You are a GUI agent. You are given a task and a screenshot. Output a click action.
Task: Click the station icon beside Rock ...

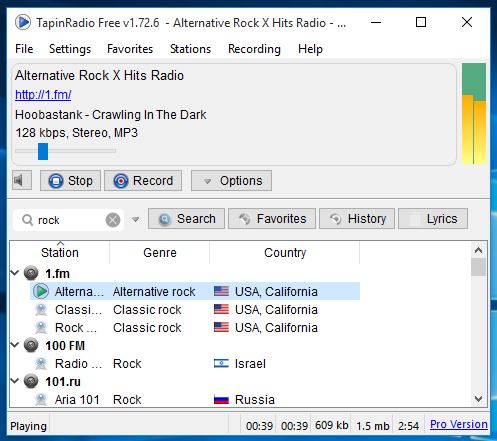(x=41, y=328)
